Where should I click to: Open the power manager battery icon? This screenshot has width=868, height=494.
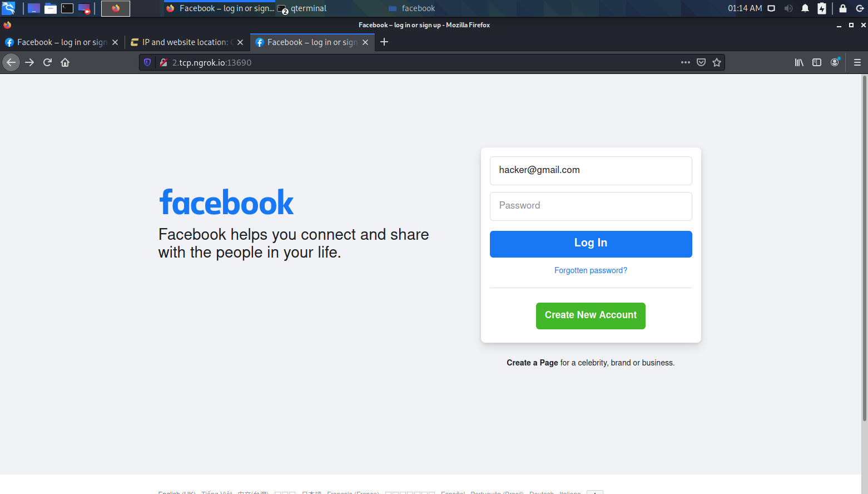click(822, 8)
